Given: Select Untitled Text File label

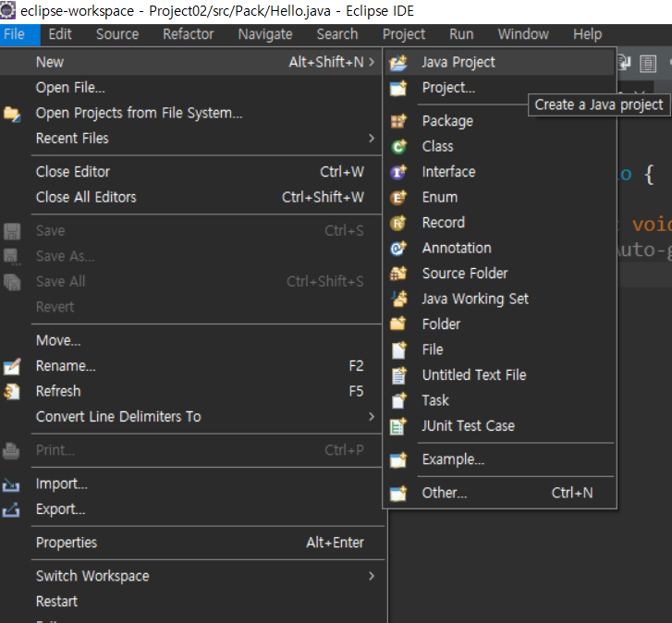Looking at the screenshot, I should click(x=474, y=375).
